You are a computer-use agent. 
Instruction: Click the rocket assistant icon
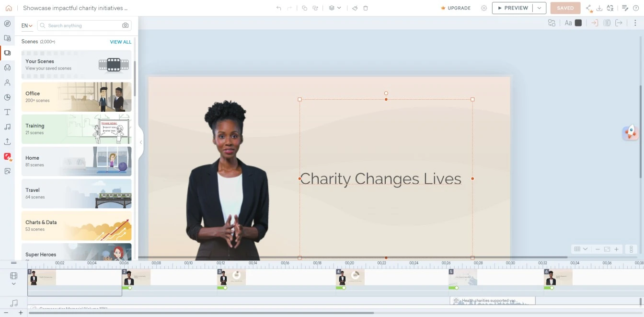pyautogui.click(x=630, y=132)
